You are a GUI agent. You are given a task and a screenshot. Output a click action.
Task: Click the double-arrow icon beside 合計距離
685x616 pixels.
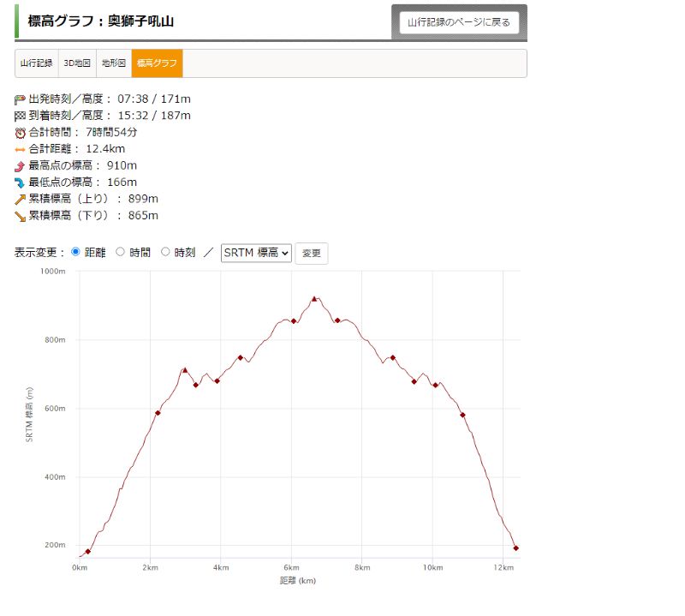coord(21,149)
